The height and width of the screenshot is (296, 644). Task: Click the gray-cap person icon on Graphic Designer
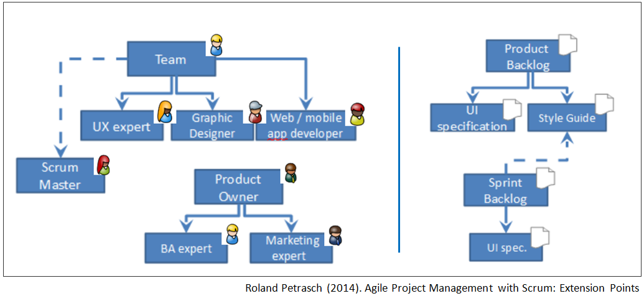[x=255, y=113]
